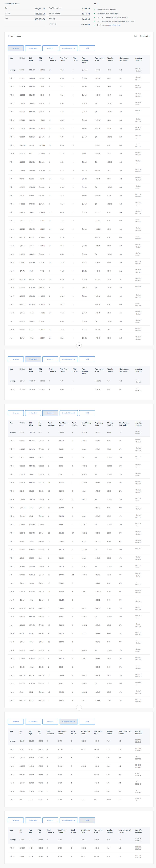
Task: Go to the Overview tab in the Gold panel
Action: [x=16, y=820]
